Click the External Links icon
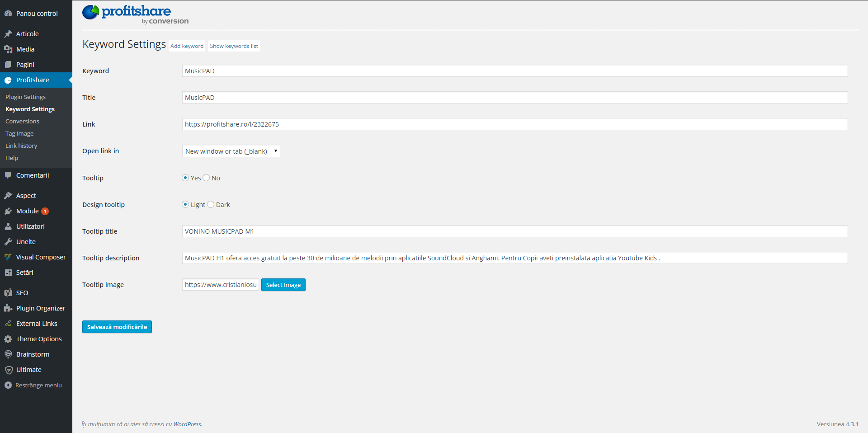This screenshot has width=868, height=433. (x=8, y=324)
